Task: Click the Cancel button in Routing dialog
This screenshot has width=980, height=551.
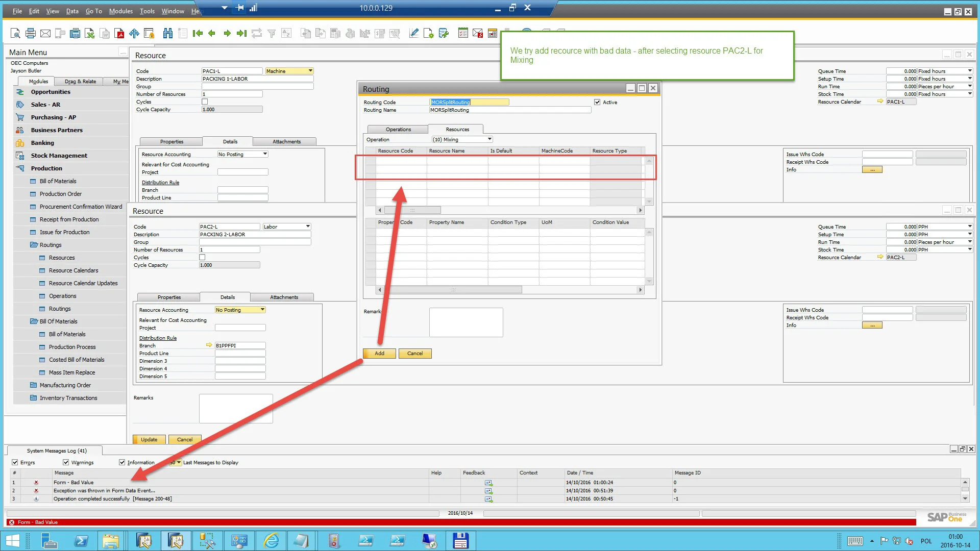Action: [x=414, y=353]
